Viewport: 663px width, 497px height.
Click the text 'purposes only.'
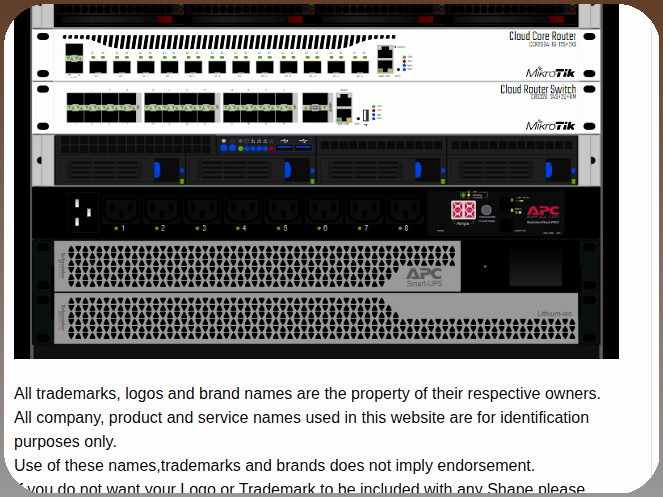click(x=65, y=442)
